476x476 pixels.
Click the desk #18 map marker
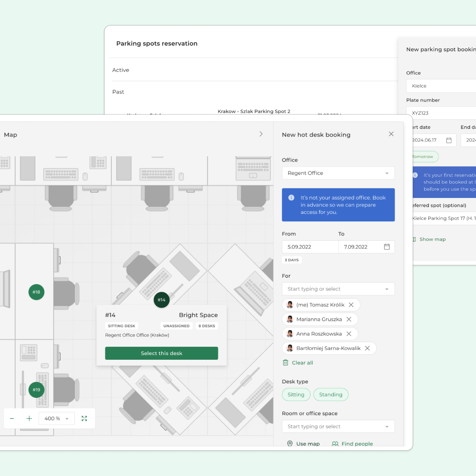coord(36,292)
